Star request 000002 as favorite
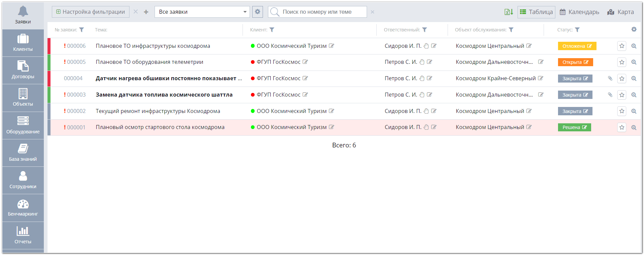The width and height of the screenshot is (644, 255). (x=622, y=111)
